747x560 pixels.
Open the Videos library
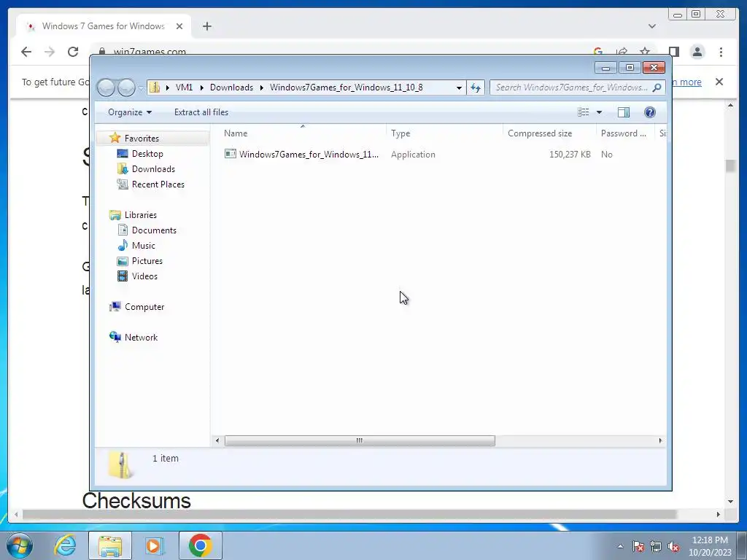[144, 276]
